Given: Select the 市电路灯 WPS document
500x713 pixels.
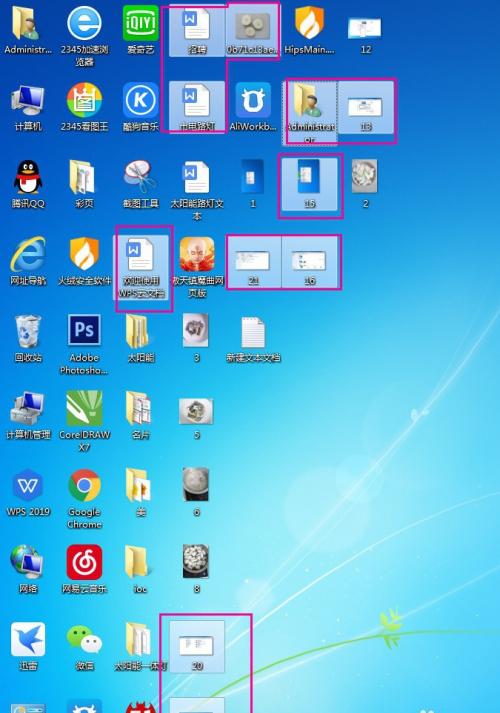Looking at the screenshot, I should [197, 107].
